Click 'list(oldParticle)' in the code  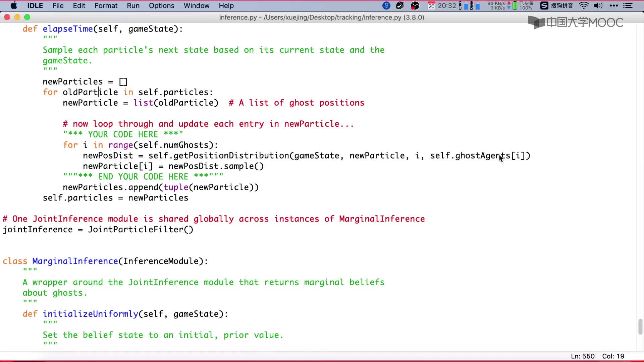176,103
